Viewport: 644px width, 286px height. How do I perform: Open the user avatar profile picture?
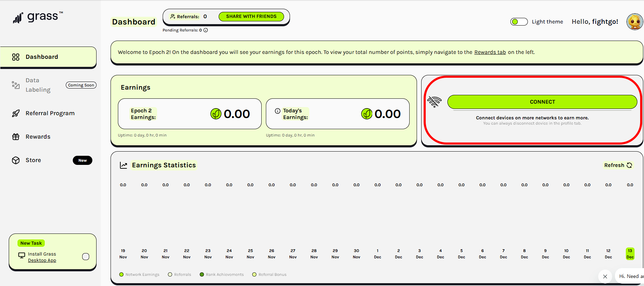pyautogui.click(x=635, y=22)
